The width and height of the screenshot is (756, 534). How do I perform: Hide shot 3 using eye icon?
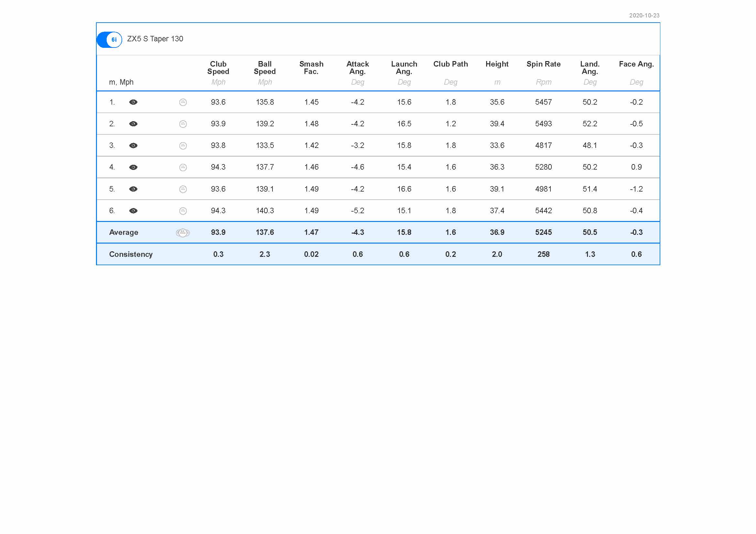click(133, 146)
